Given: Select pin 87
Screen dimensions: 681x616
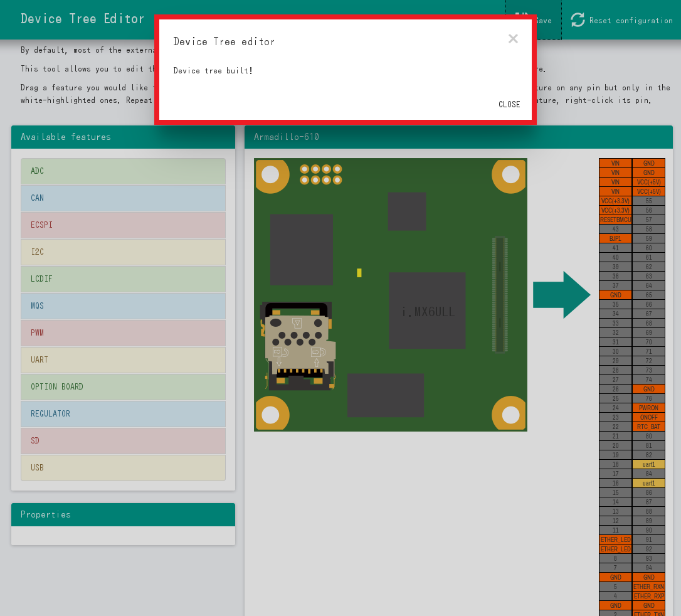Looking at the screenshot, I should (648, 502).
